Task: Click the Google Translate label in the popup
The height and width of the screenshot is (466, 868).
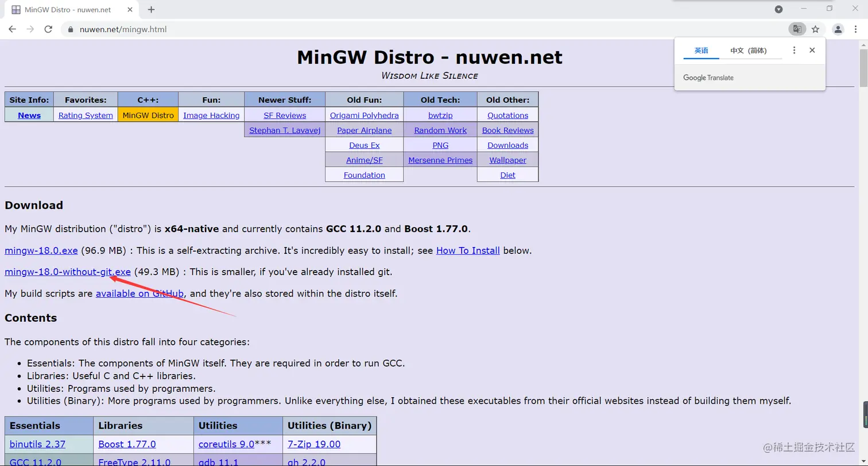Action: pyautogui.click(x=708, y=78)
